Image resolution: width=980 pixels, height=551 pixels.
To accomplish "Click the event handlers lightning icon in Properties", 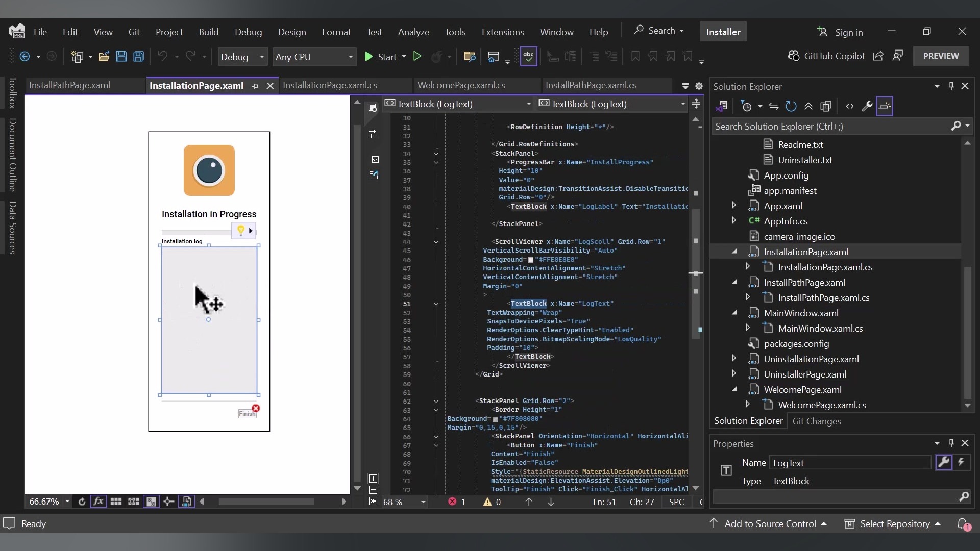I will coord(961,462).
